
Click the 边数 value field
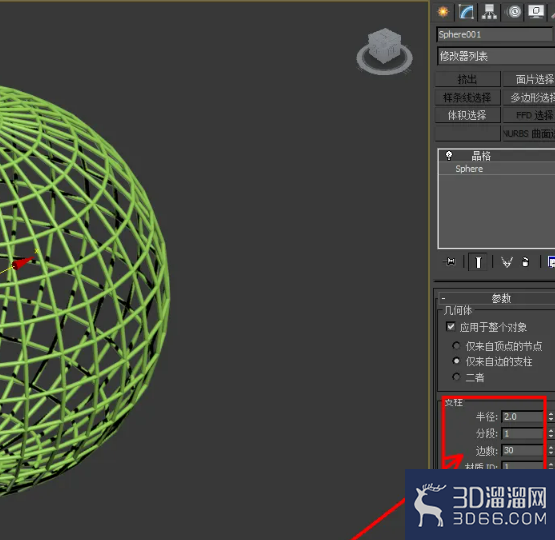522,450
